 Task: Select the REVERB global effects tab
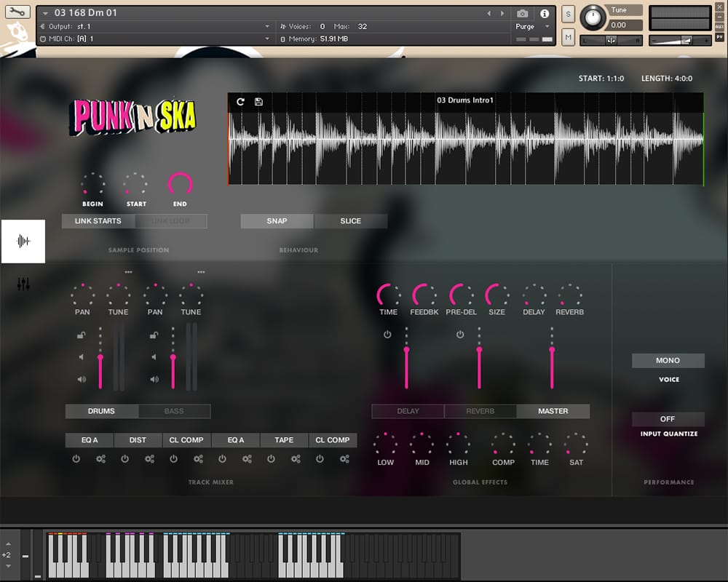click(x=480, y=411)
